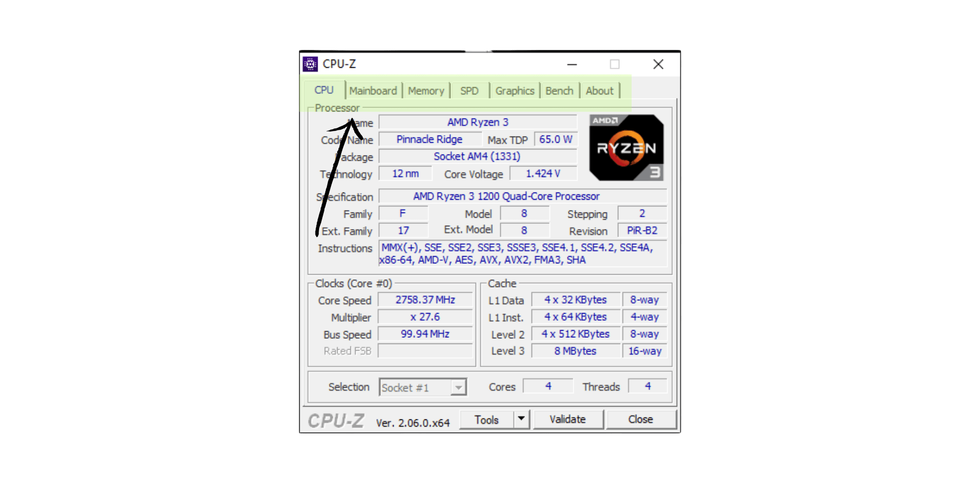Click the Instructions list box
980x499 pixels.
click(x=522, y=254)
